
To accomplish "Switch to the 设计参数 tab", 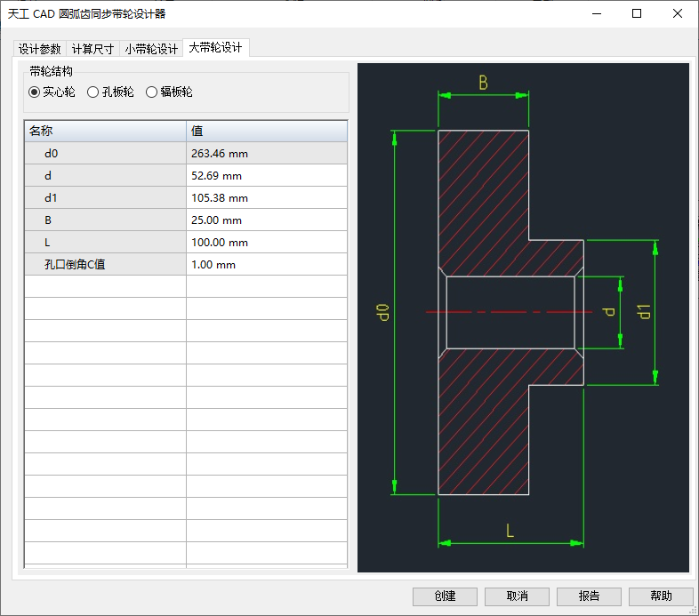I will click(x=40, y=50).
